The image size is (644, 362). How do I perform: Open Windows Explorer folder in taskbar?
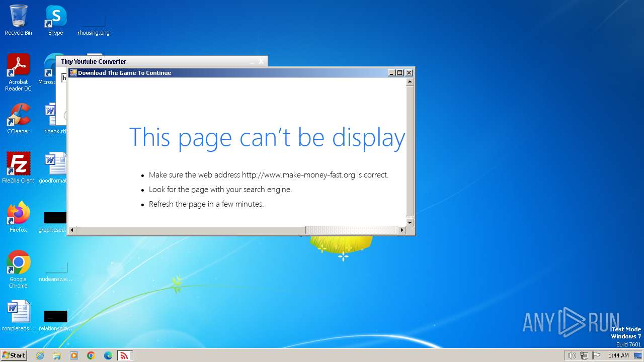click(57, 355)
